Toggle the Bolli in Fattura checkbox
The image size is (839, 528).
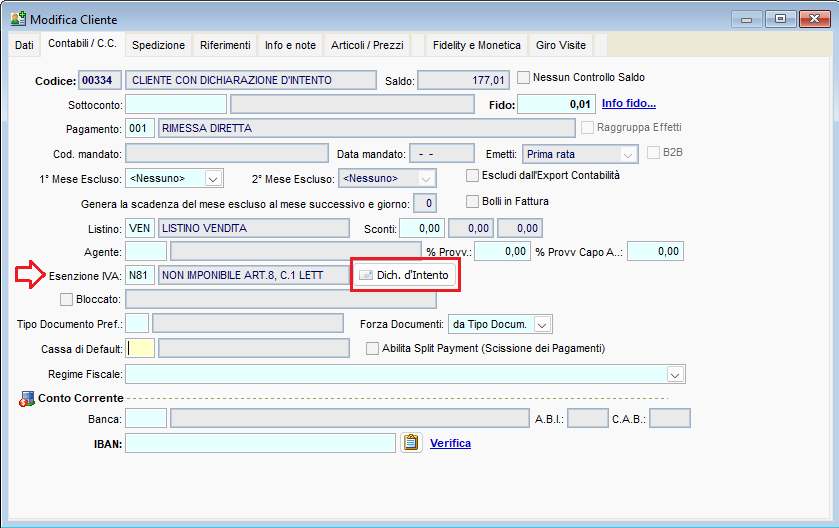pyautogui.click(x=474, y=202)
